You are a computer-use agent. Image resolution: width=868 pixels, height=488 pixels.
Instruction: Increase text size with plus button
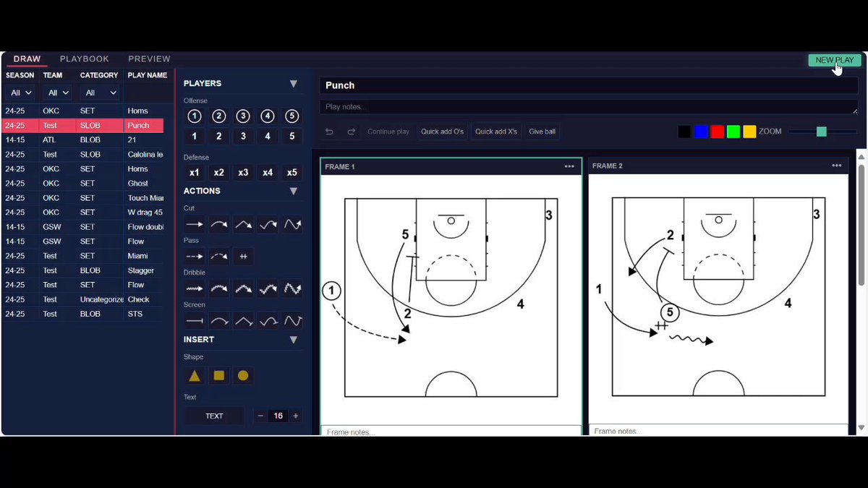tap(296, 416)
